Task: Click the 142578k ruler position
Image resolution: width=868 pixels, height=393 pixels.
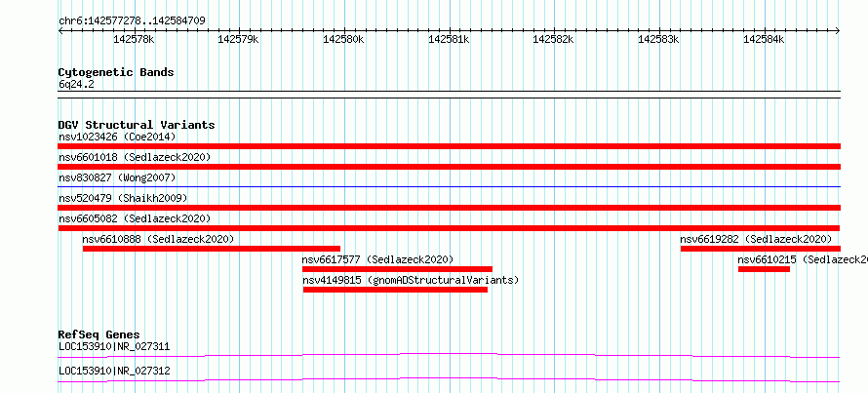Action: [x=134, y=39]
